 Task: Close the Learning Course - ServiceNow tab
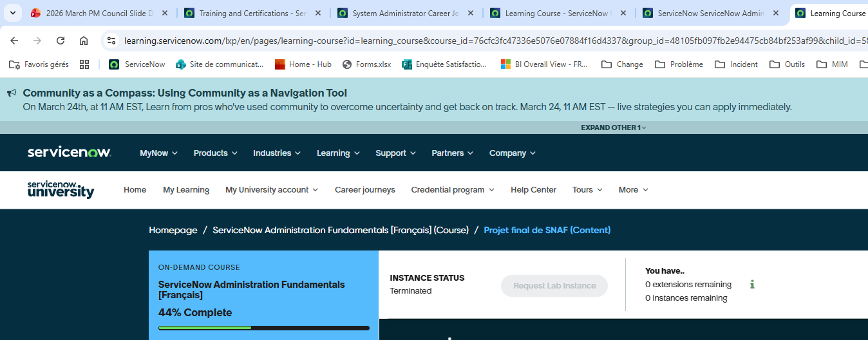click(x=624, y=13)
